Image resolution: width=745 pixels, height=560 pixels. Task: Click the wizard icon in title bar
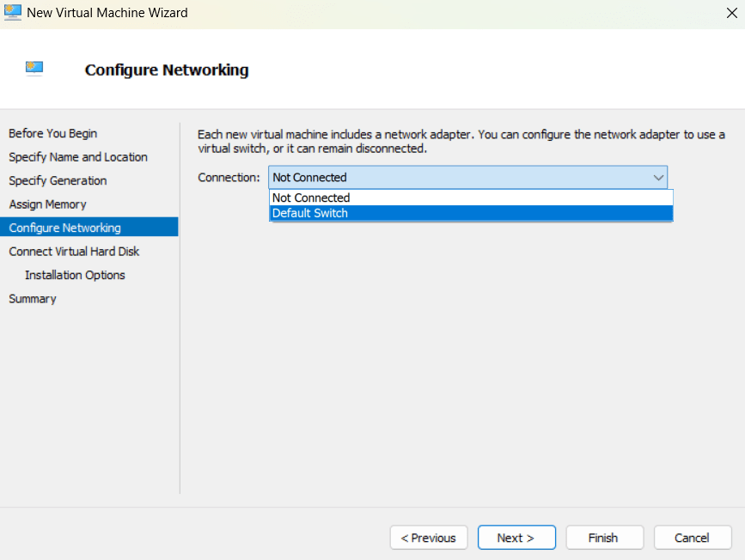pyautogui.click(x=13, y=13)
